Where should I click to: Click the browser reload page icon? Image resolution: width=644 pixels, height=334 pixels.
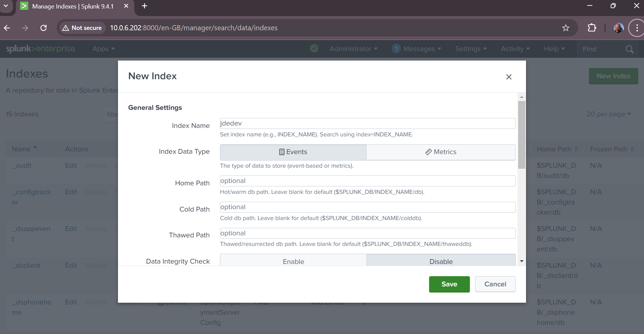coord(44,28)
